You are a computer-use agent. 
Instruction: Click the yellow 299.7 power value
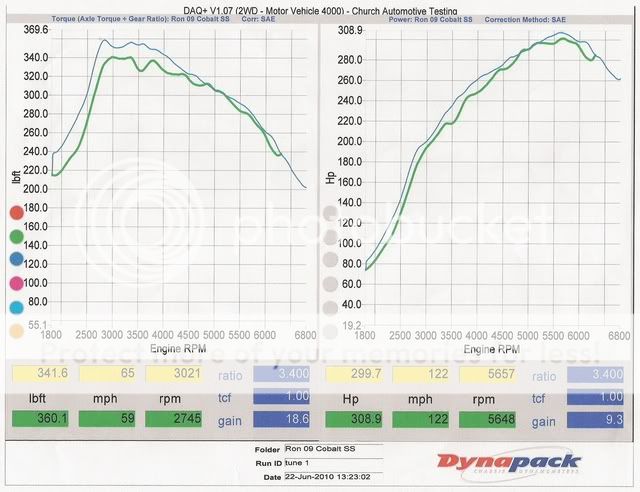[356, 374]
